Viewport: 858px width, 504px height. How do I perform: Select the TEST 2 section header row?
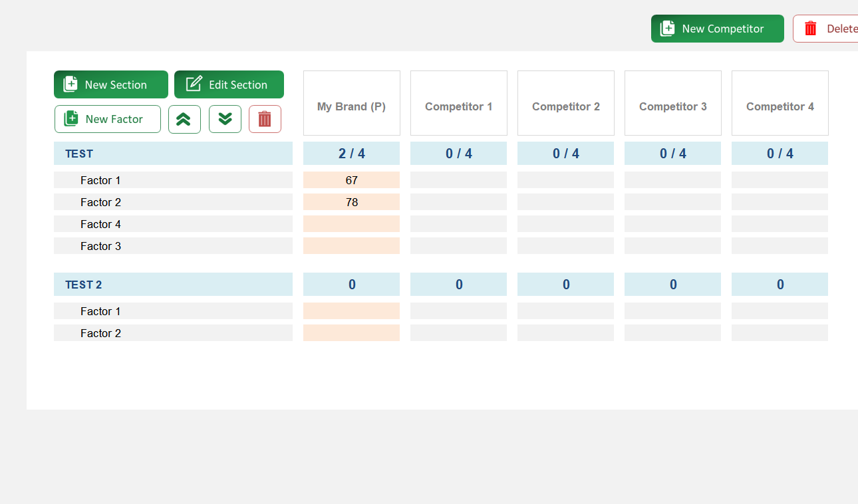(173, 284)
